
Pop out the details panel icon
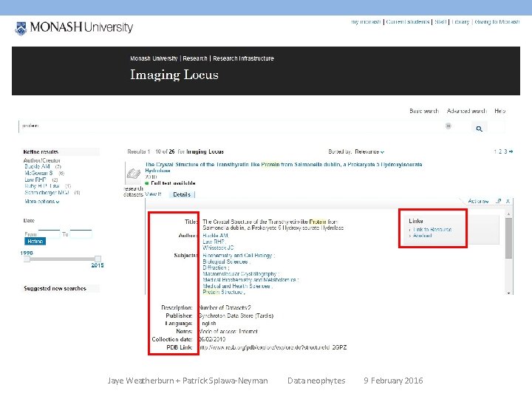click(x=498, y=201)
